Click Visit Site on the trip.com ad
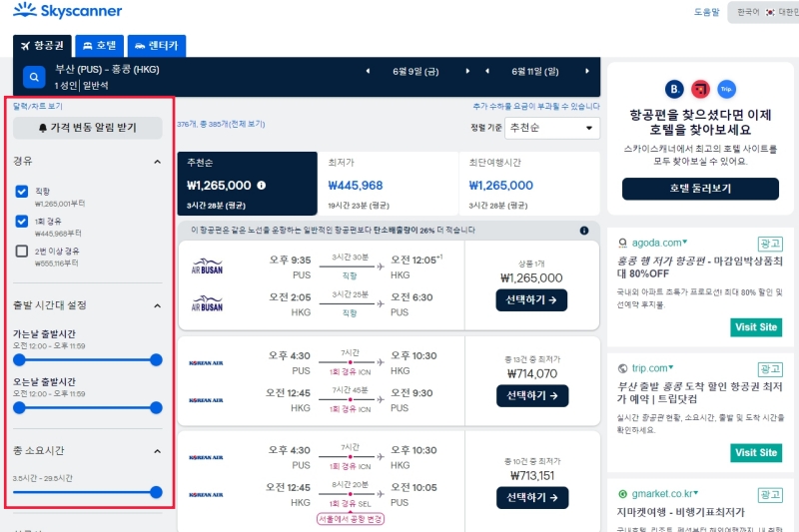 pyautogui.click(x=756, y=452)
